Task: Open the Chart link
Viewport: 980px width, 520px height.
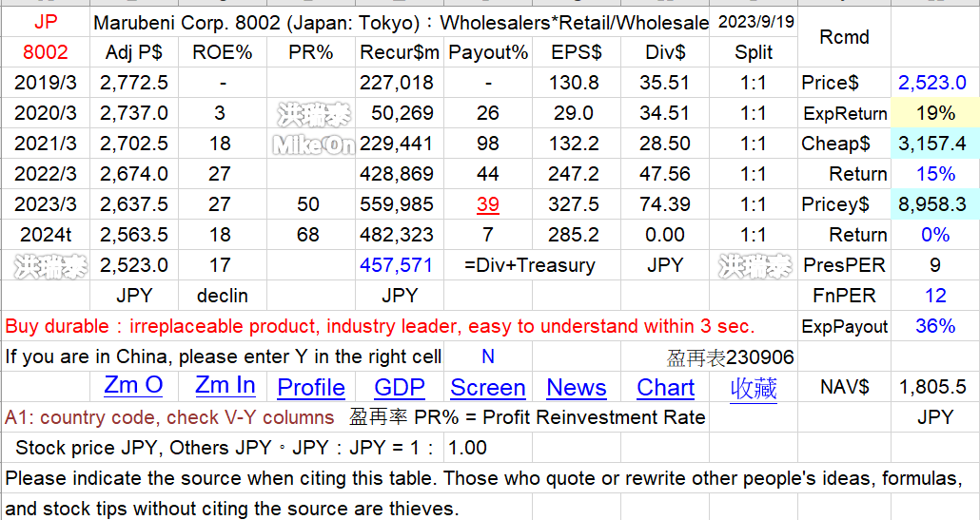Action: (665, 388)
